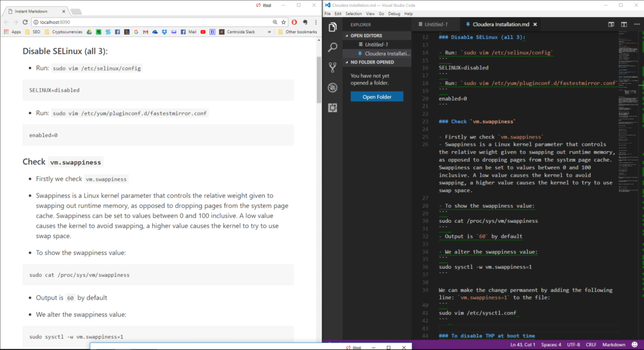Select Cloudera Installation under Open Editors
The image size is (644, 350).
click(x=377, y=54)
